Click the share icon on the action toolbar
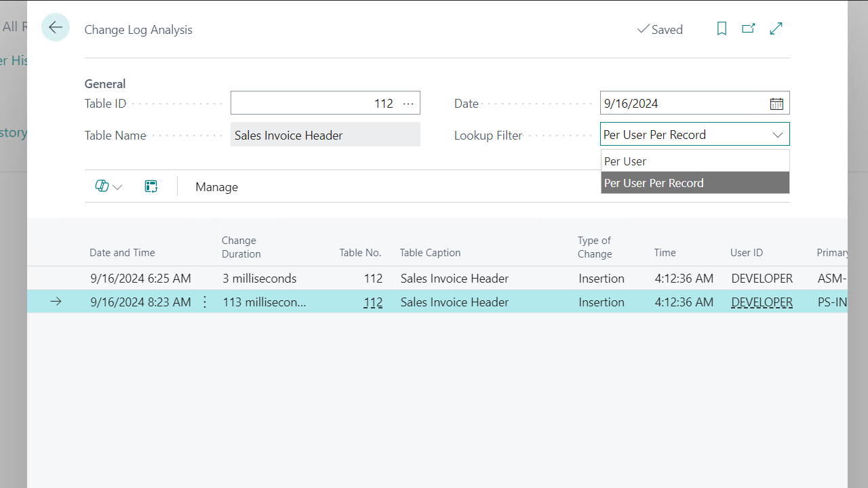 151,186
